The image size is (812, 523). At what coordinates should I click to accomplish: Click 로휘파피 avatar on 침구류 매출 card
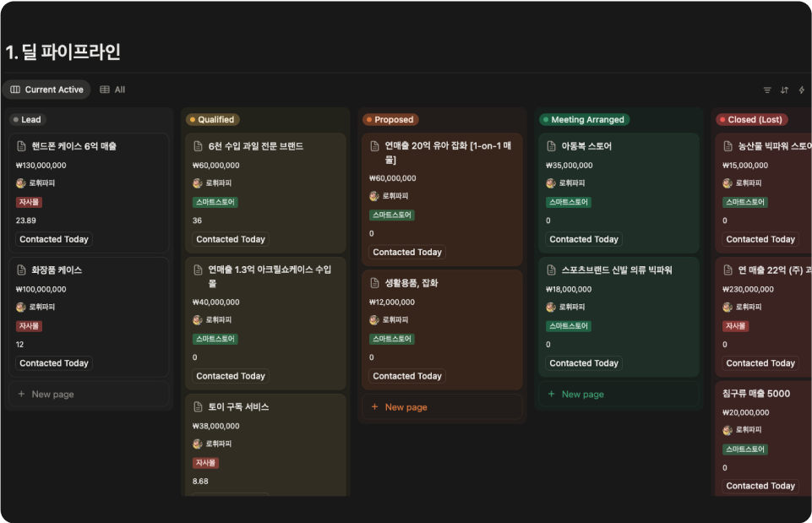[x=727, y=430]
